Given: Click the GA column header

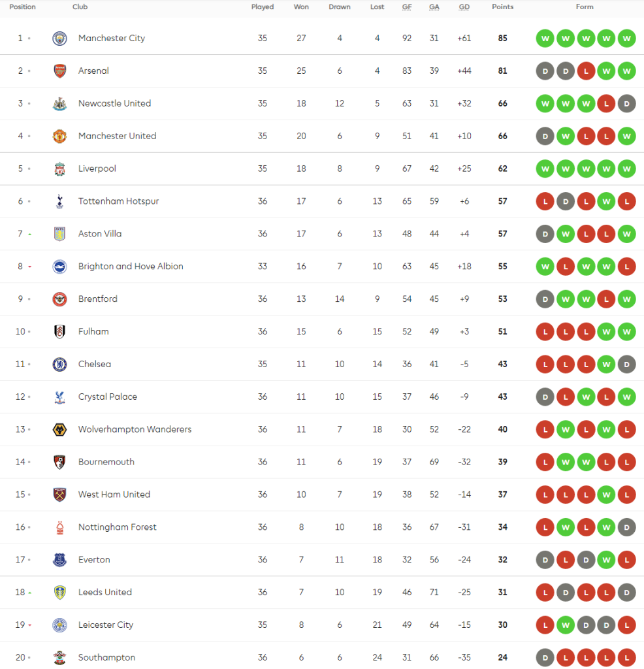Looking at the screenshot, I should [434, 7].
